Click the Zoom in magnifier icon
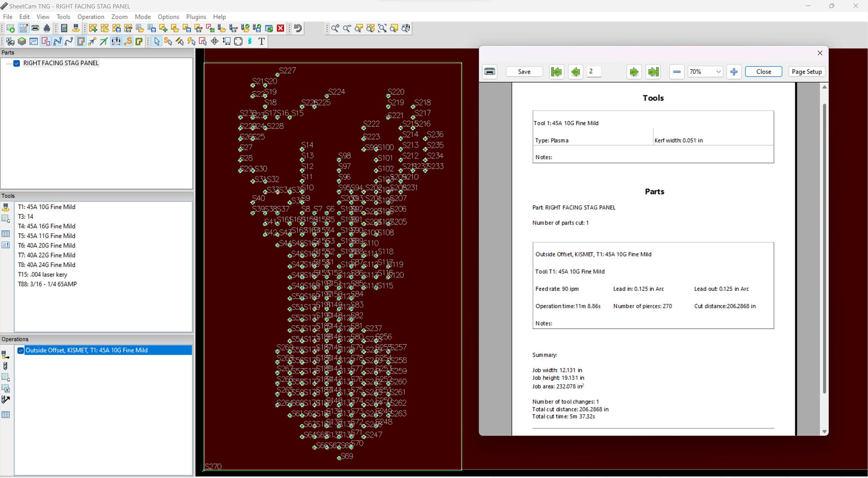 (x=335, y=28)
